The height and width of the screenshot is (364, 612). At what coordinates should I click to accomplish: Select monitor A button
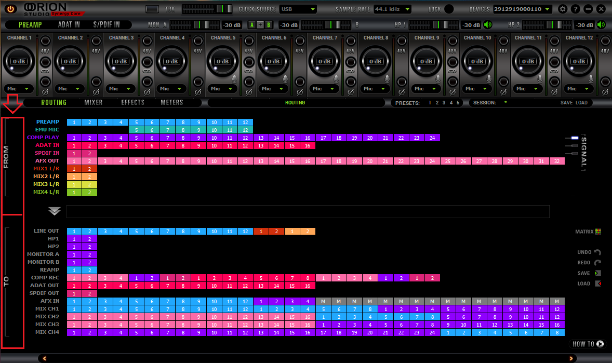tap(252, 25)
